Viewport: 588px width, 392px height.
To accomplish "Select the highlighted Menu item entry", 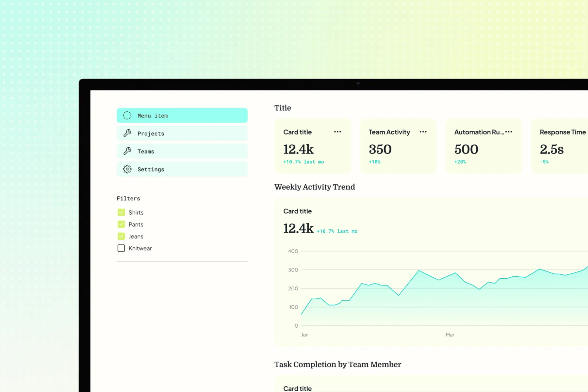I will pos(182,115).
